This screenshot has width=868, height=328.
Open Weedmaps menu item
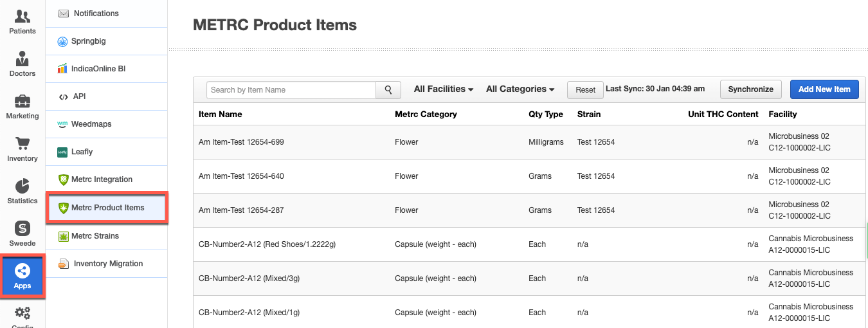click(107, 124)
